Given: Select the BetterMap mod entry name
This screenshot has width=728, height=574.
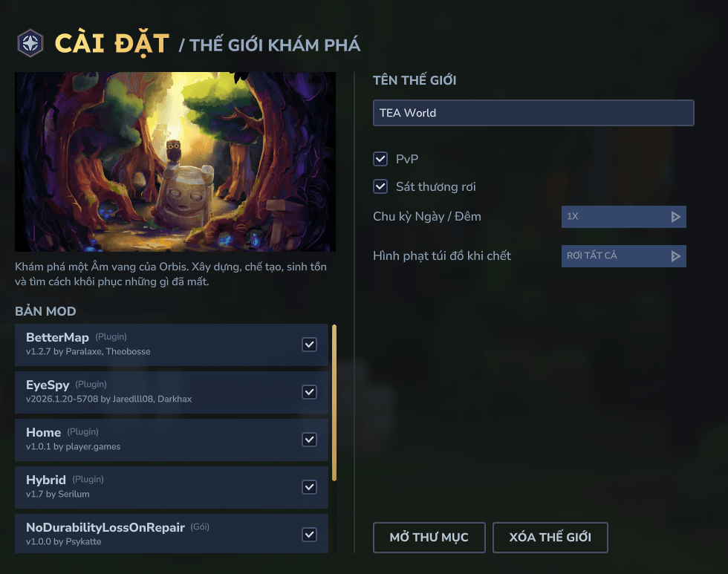Looking at the screenshot, I should [x=57, y=338].
